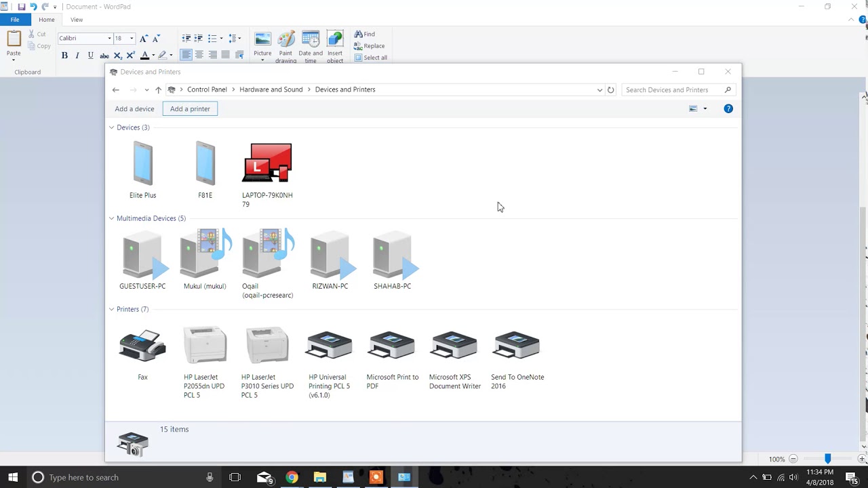Shrink font size in WordPad
The width and height of the screenshot is (868, 488).
pyautogui.click(x=155, y=39)
